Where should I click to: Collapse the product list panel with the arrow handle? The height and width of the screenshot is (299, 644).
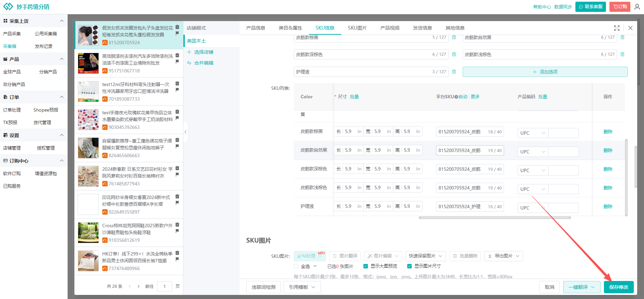[185, 132]
